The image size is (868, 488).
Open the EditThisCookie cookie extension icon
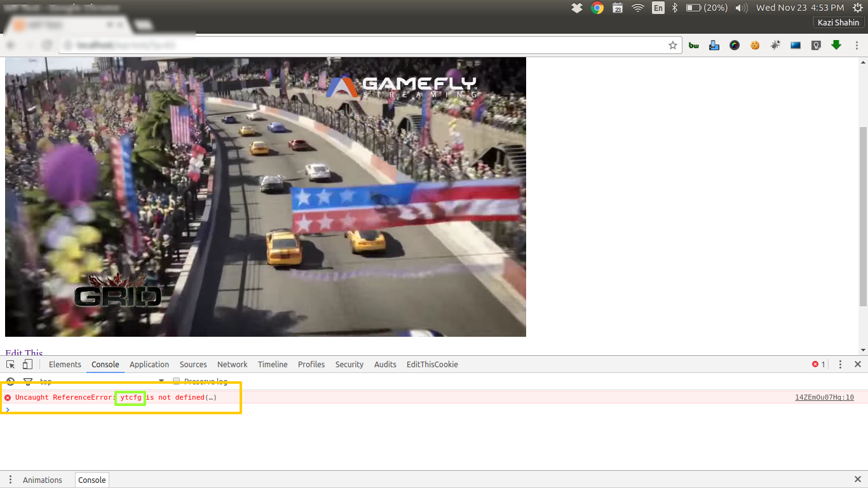755,45
